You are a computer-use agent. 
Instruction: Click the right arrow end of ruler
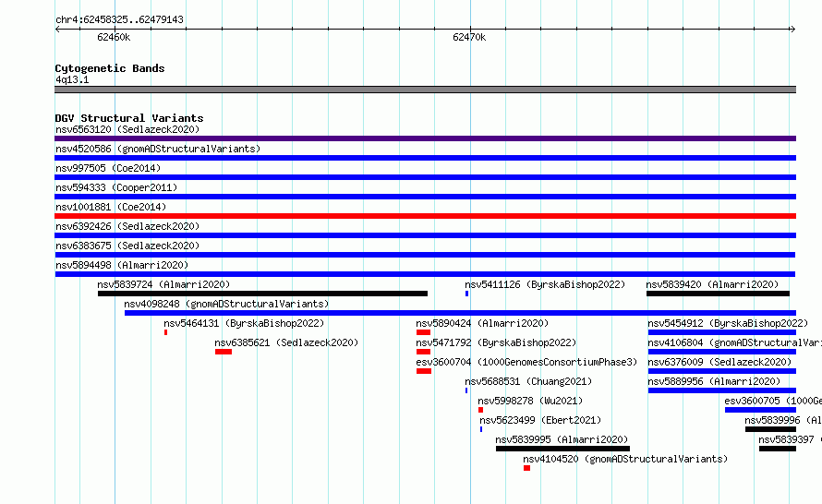[x=792, y=30]
